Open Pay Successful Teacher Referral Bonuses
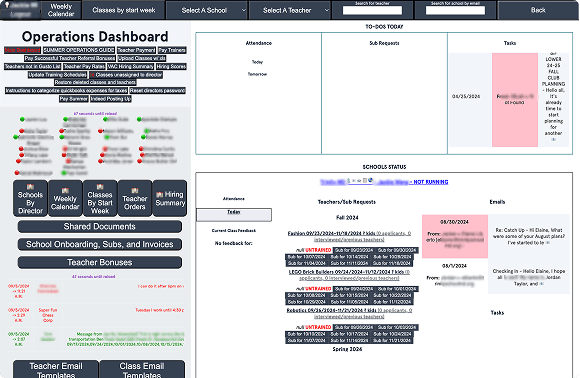This screenshot has width=580, height=378. (70, 58)
